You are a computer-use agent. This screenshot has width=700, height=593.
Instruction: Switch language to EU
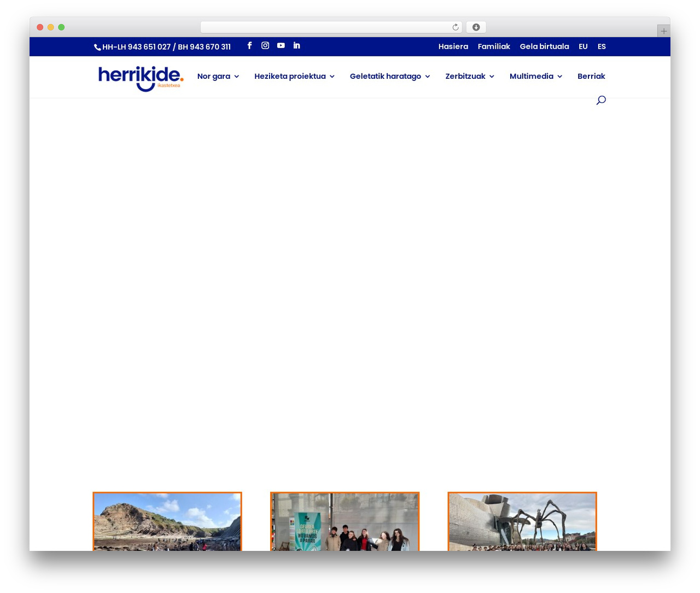(583, 46)
